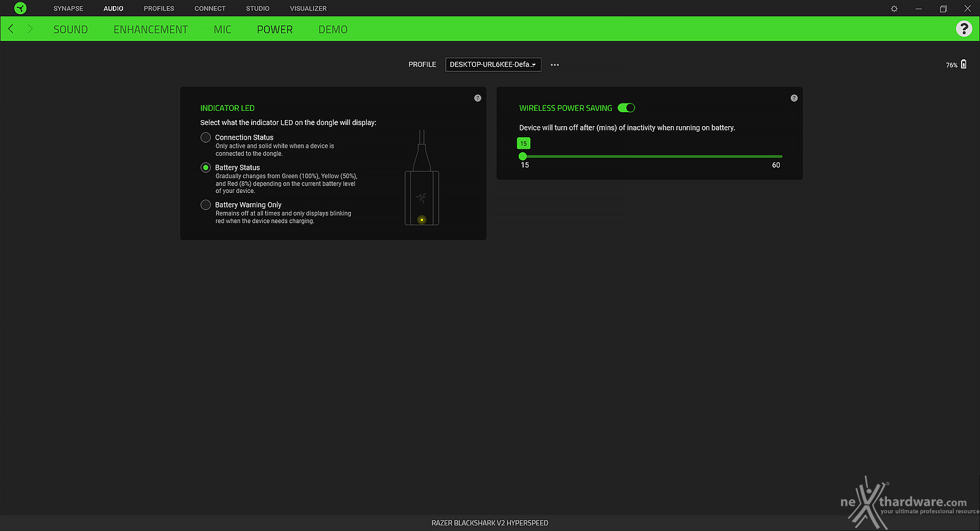Select Connection Status radio option
980x531 pixels.
tap(206, 137)
